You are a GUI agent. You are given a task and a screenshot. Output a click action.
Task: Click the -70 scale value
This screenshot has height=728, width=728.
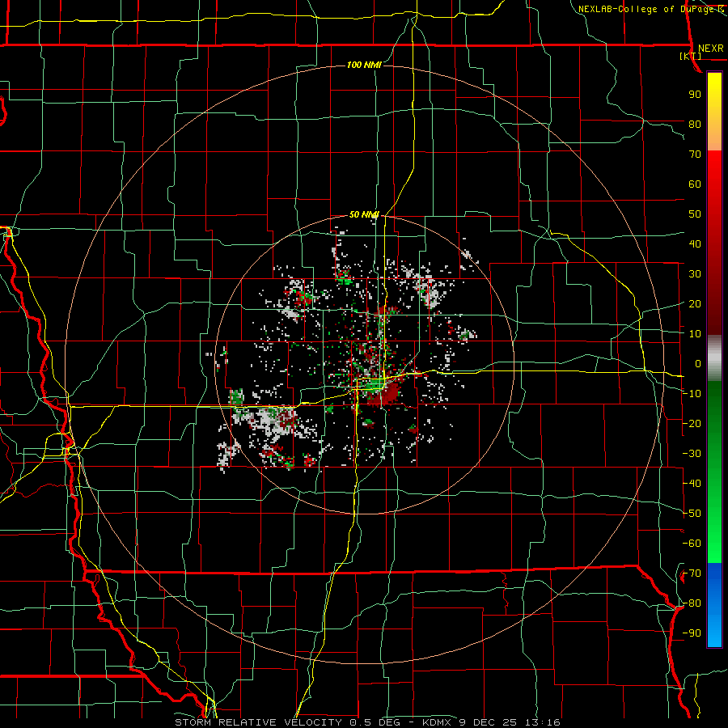click(x=692, y=574)
